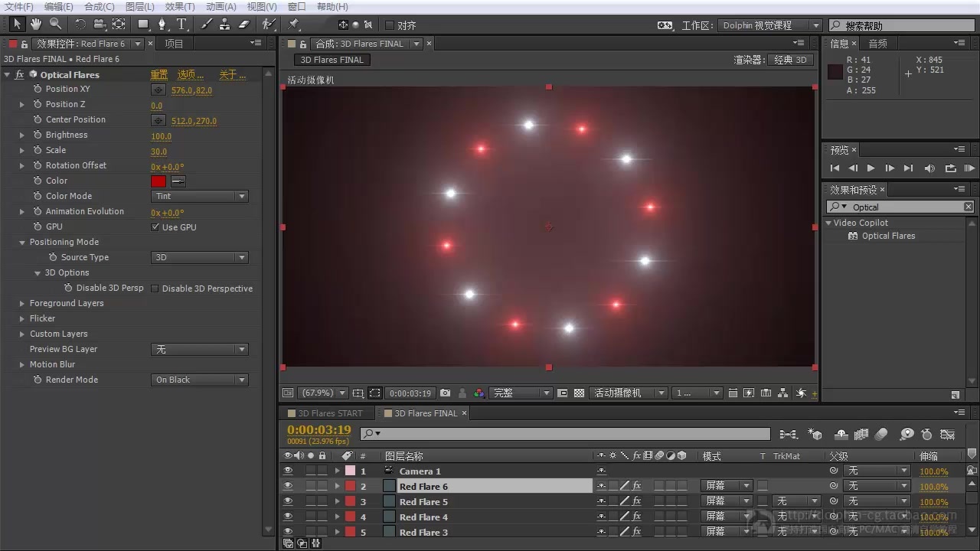Switch to 3D Flares START tab

coord(330,413)
